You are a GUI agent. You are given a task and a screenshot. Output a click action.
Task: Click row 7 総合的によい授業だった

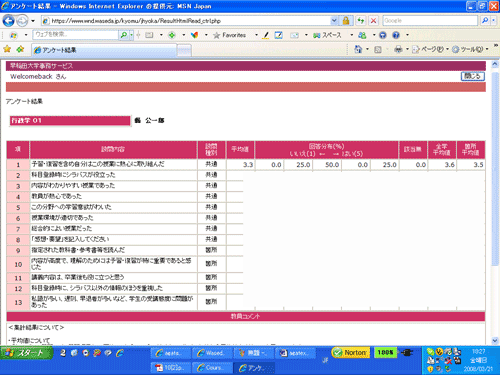click(x=62, y=229)
